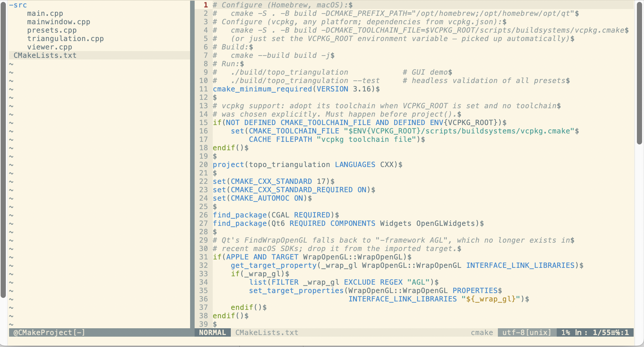Click line number 20 in the gutter
This screenshot has width=644, height=347.
point(203,165)
